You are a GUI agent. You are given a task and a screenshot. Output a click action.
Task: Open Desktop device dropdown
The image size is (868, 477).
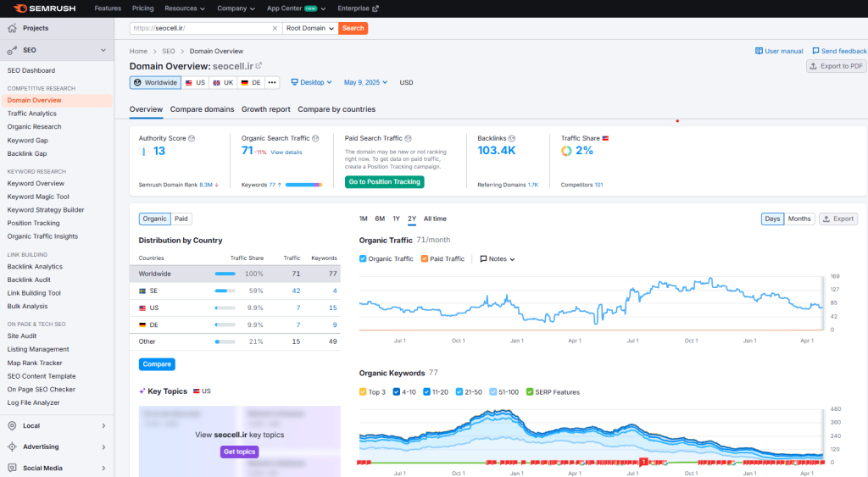(312, 82)
